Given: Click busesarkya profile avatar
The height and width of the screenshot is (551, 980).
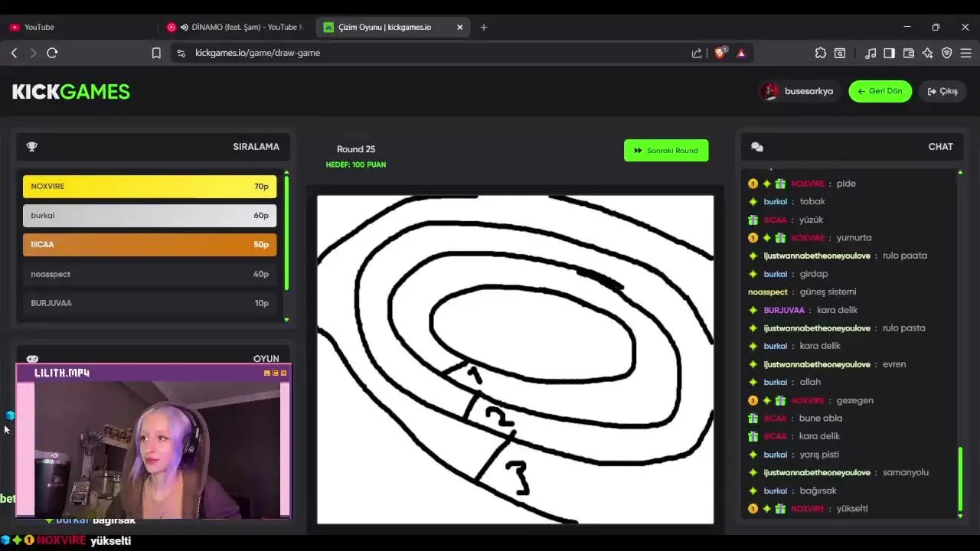Looking at the screenshot, I should (x=770, y=91).
